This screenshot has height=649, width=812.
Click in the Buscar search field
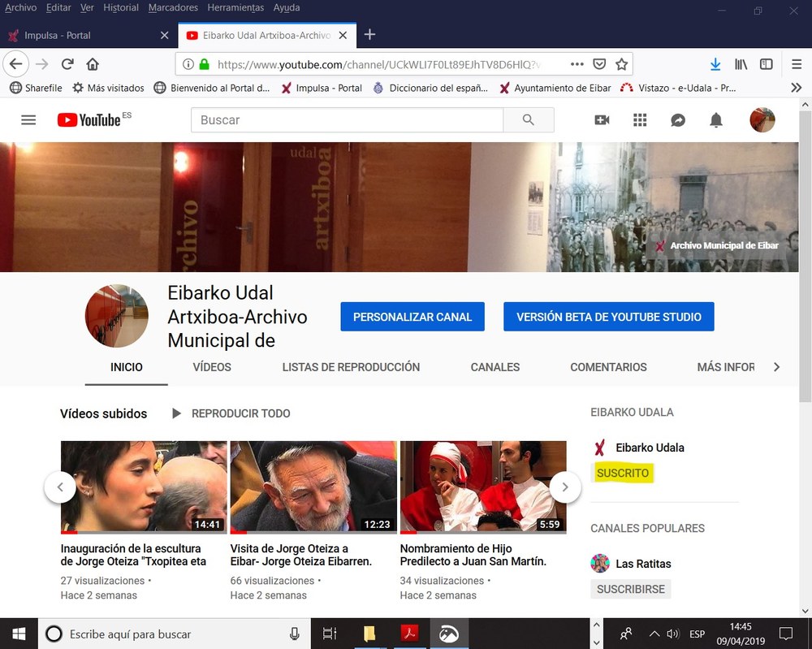tap(347, 120)
